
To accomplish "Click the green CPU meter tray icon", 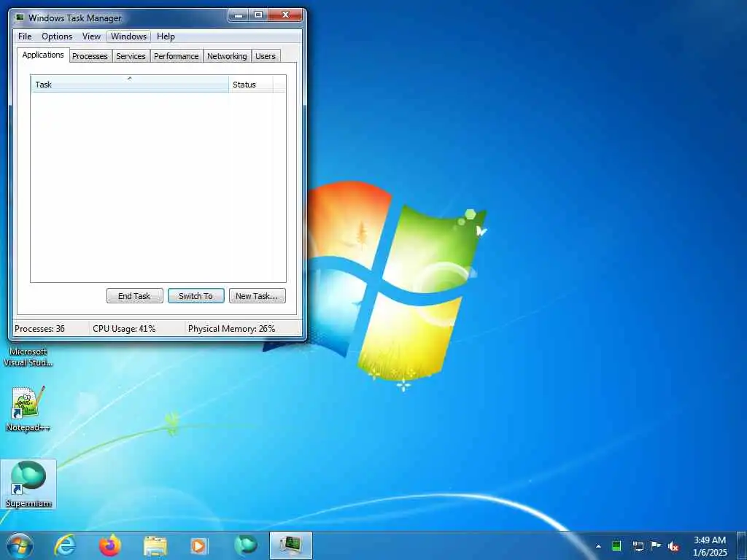I will click(616, 545).
